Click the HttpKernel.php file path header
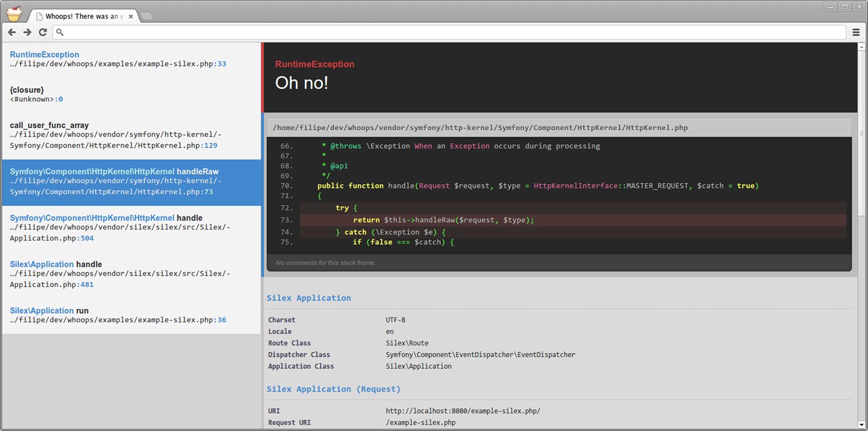The height and width of the screenshot is (431, 868). [x=480, y=128]
